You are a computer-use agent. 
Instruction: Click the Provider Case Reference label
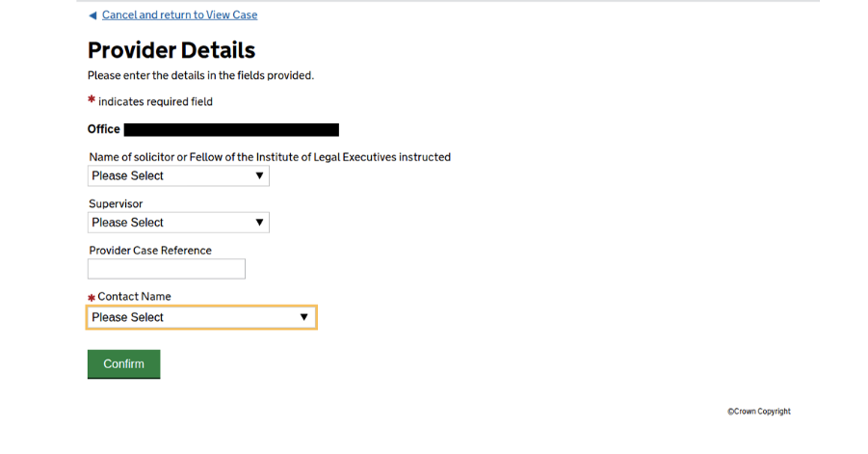click(150, 251)
